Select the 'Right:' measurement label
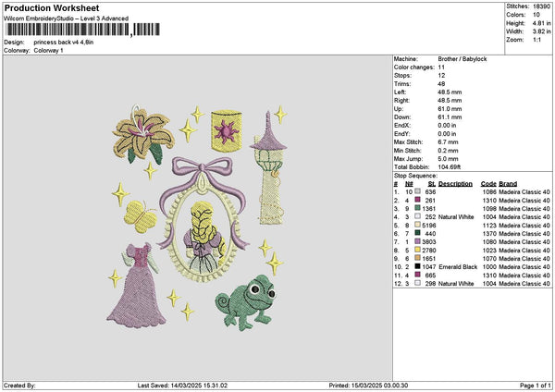 401,101
